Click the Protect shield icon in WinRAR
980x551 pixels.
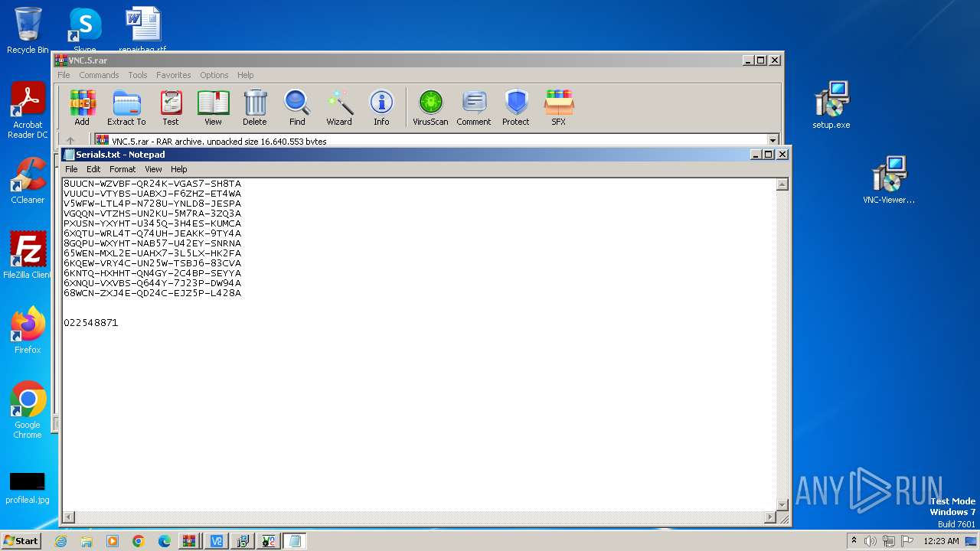516,107
